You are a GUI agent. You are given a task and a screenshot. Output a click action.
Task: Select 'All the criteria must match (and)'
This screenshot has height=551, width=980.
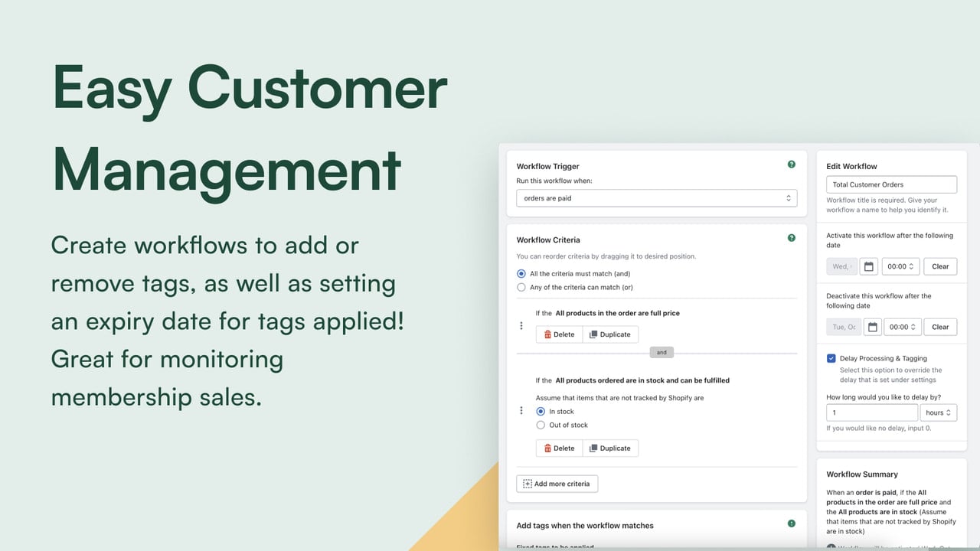click(x=521, y=274)
